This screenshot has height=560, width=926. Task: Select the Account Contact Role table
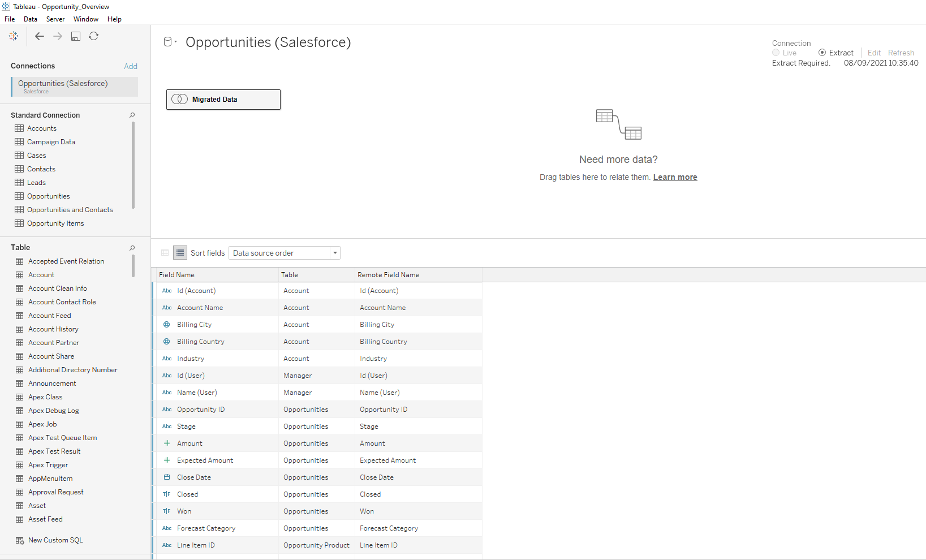point(62,302)
